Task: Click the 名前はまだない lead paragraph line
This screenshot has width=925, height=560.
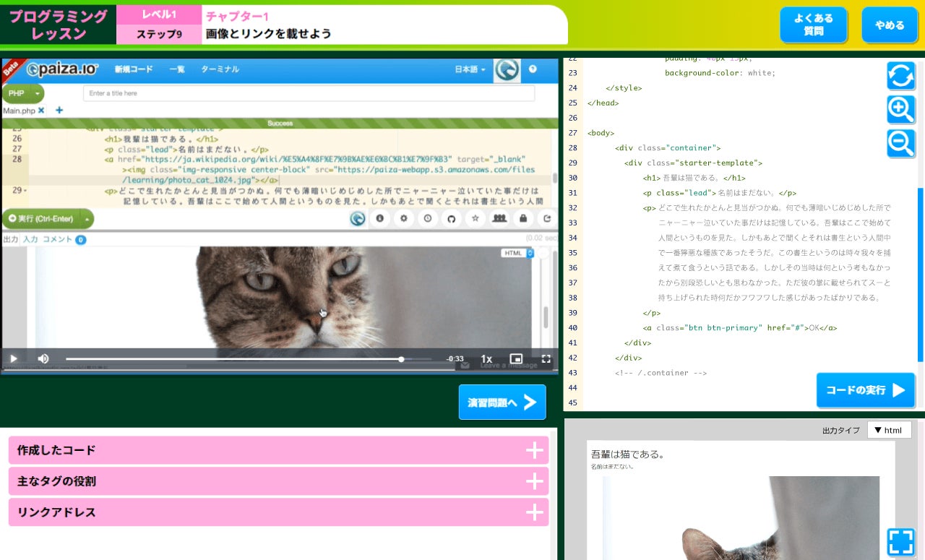Action: (719, 193)
